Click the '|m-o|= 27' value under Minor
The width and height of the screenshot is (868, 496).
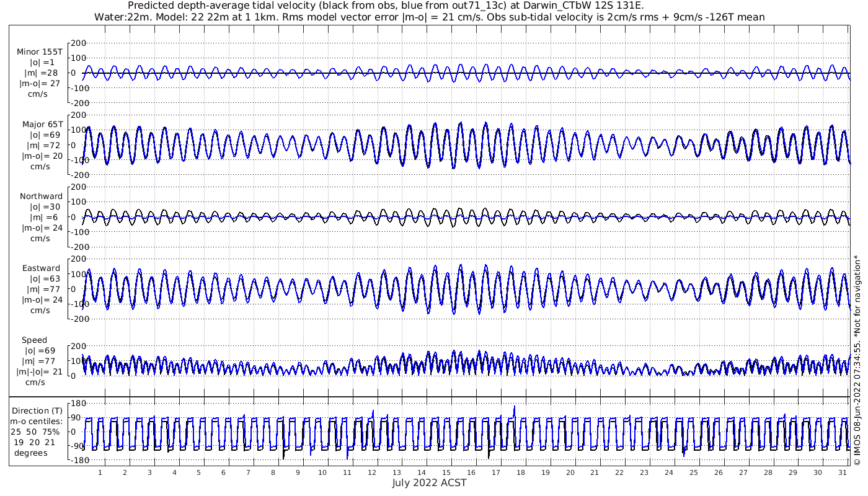pyautogui.click(x=40, y=83)
